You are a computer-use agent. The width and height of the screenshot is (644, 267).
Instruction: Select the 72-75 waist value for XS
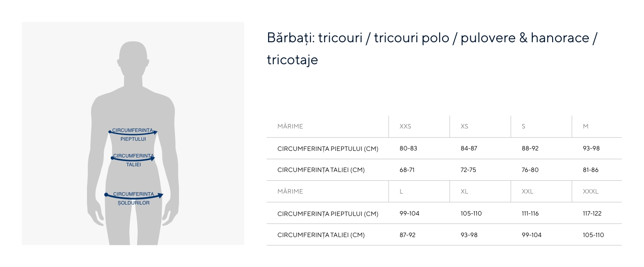tap(468, 170)
